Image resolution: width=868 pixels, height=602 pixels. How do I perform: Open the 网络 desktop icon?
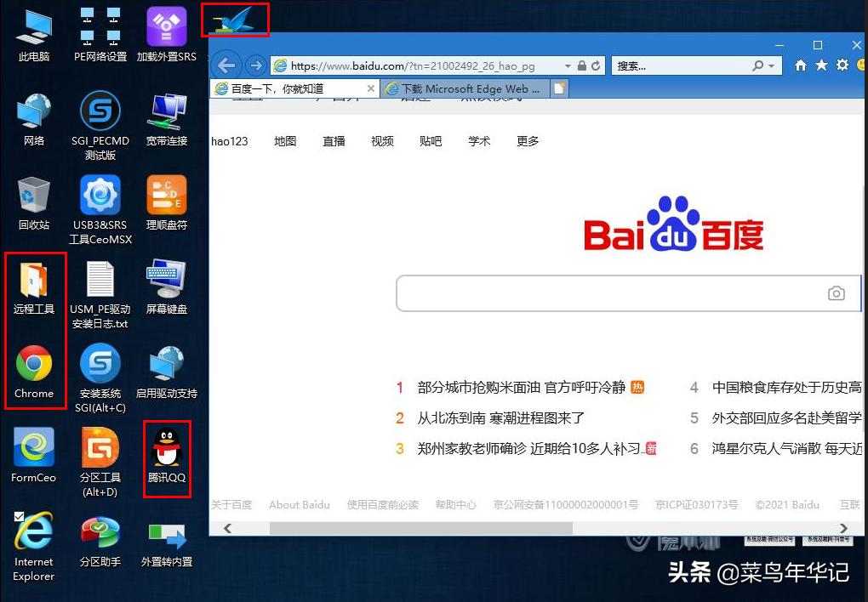[x=34, y=120]
